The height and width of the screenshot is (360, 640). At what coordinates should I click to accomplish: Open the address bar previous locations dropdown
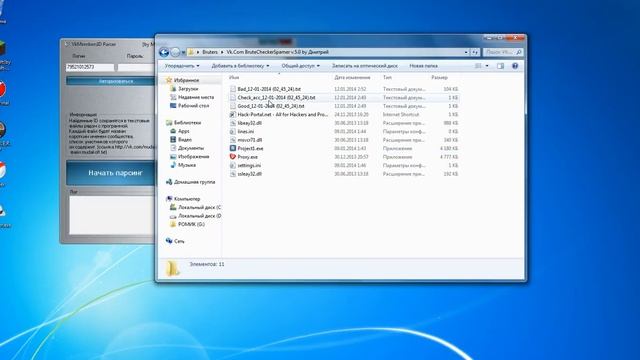click(x=466, y=52)
